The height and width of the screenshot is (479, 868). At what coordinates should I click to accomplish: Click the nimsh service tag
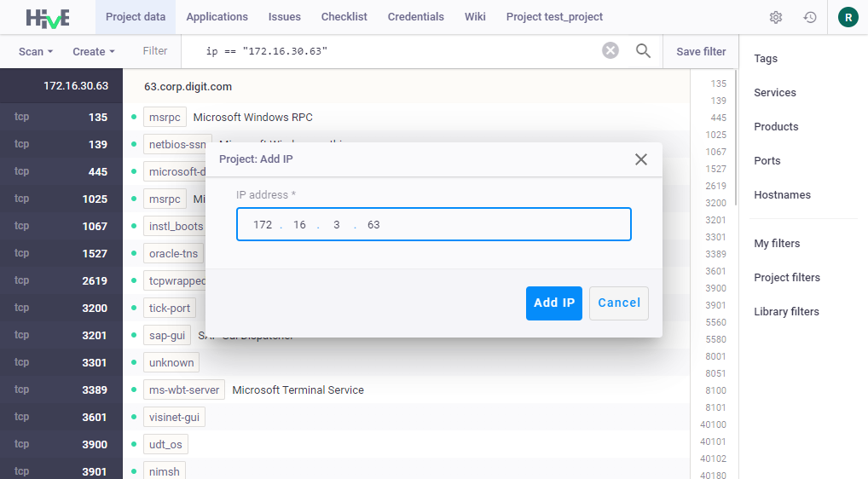164,471
